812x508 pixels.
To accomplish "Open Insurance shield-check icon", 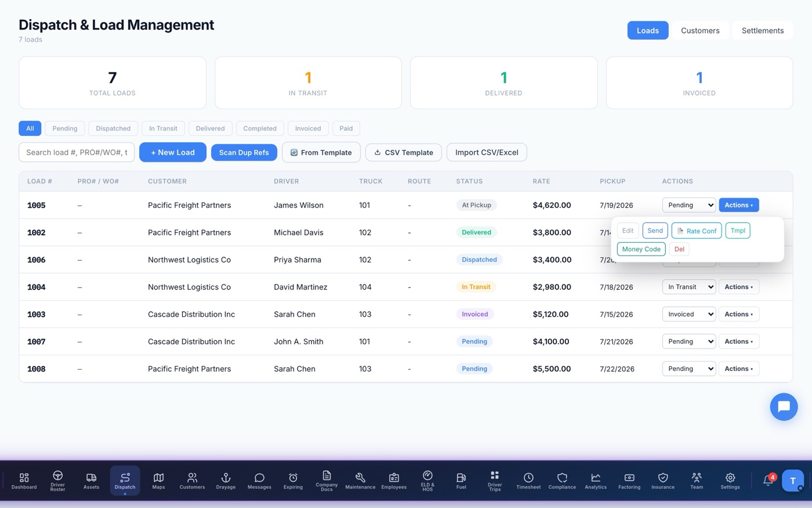I will coord(663,481).
